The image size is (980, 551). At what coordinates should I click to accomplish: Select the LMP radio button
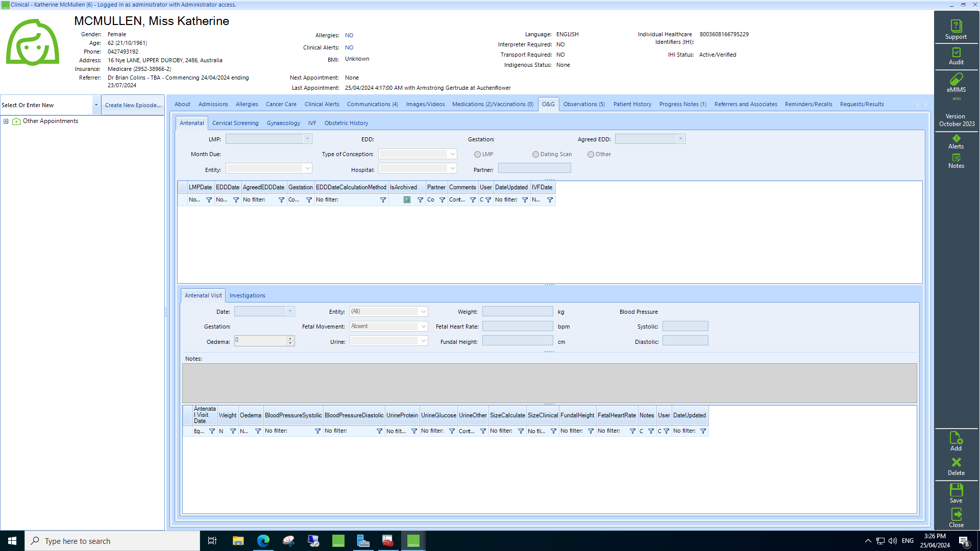[x=477, y=155]
